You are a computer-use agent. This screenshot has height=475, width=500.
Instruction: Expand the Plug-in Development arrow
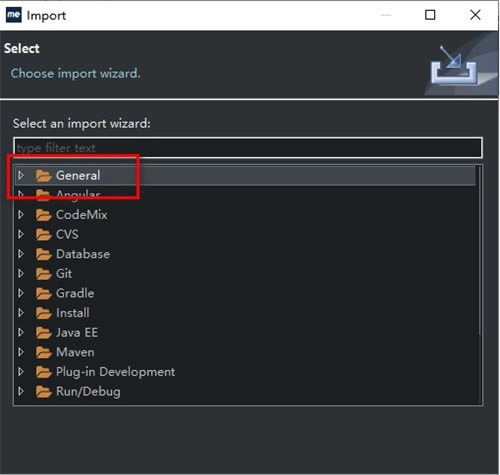click(21, 372)
